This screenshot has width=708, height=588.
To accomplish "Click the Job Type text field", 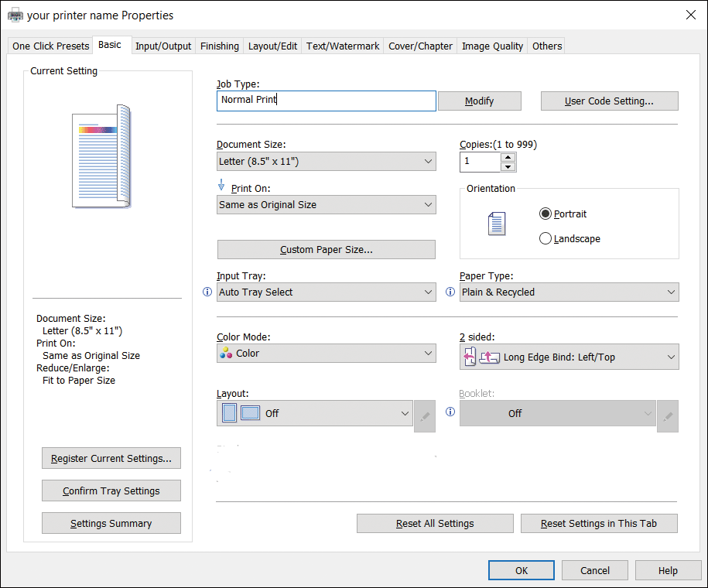I will 326,101.
